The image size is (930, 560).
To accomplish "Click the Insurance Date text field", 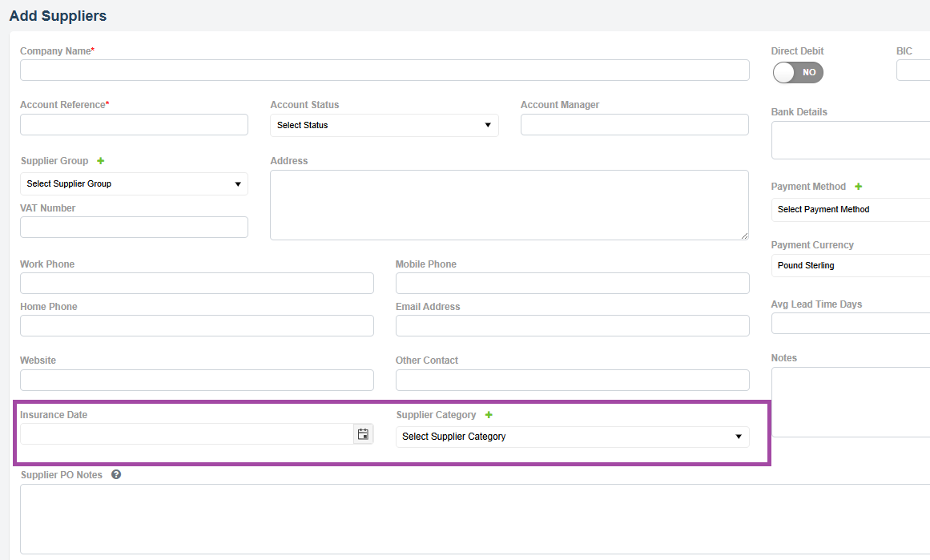I will pyautogui.click(x=186, y=434).
